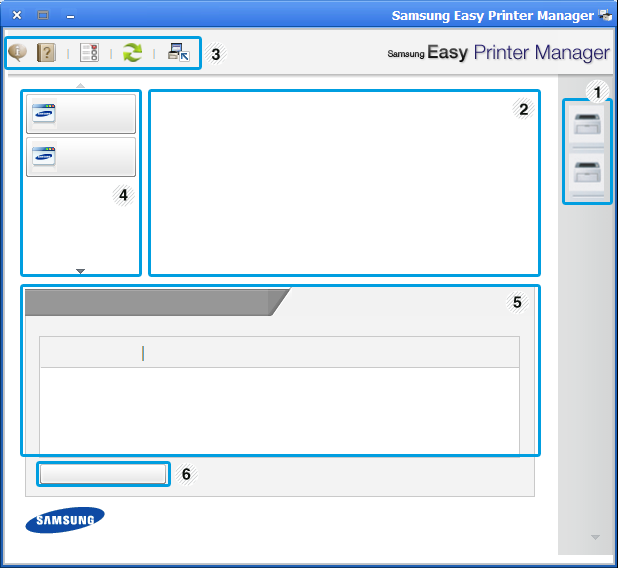Image resolution: width=618 pixels, height=568 pixels.
Task: Minimize the Samsung Easy Printer Manager window
Action: [70, 16]
